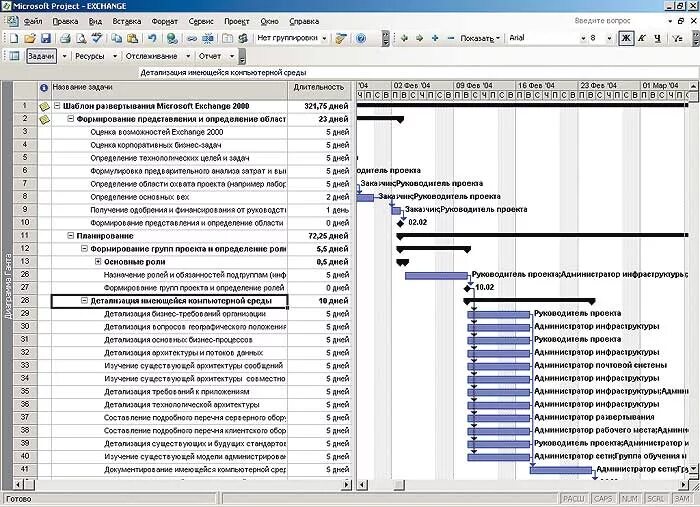
Task: Click the Unlink Tasks icon
Action: click(x=208, y=38)
